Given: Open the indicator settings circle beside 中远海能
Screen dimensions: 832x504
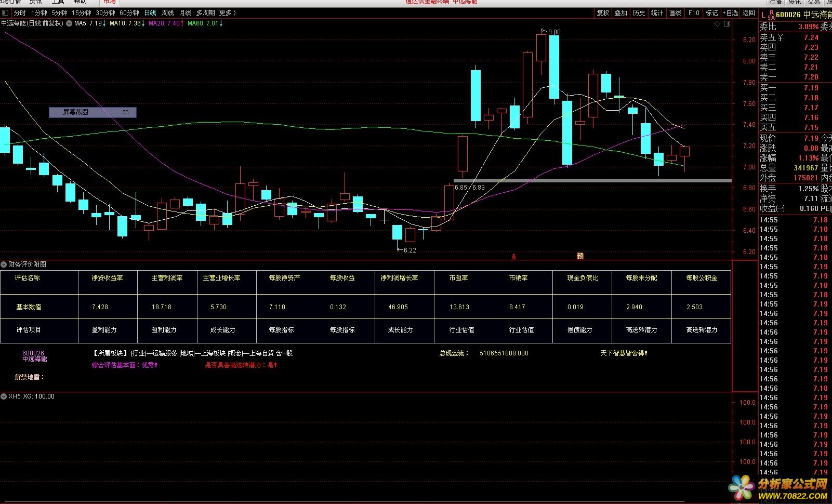Looking at the screenshot, I should click(69, 23).
